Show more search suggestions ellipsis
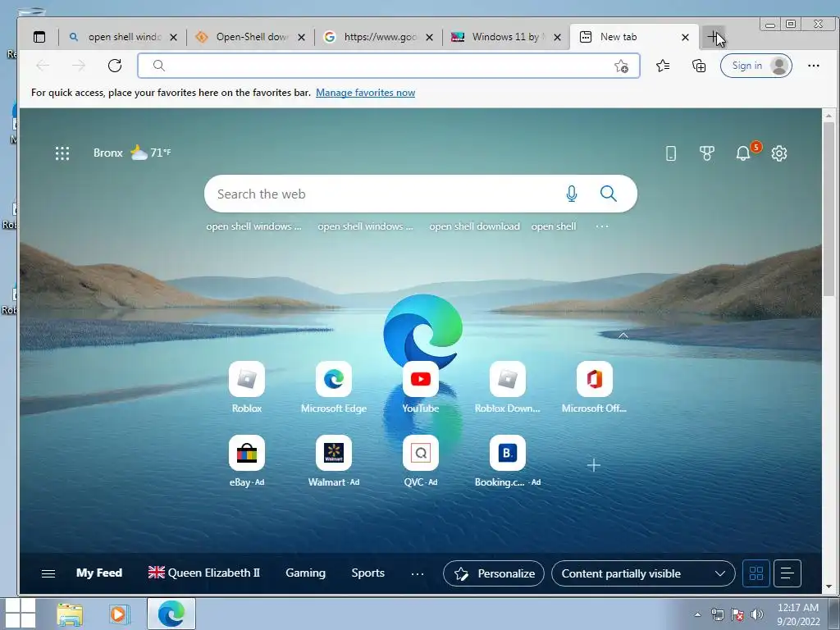The height and width of the screenshot is (630, 840). tap(601, 226)
